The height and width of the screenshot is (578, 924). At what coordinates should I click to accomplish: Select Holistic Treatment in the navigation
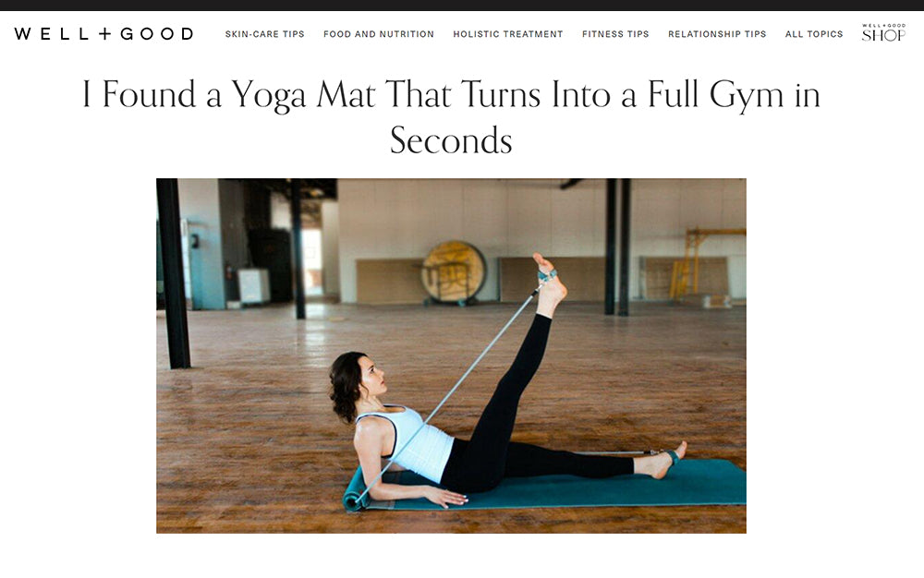coord(508,34)
